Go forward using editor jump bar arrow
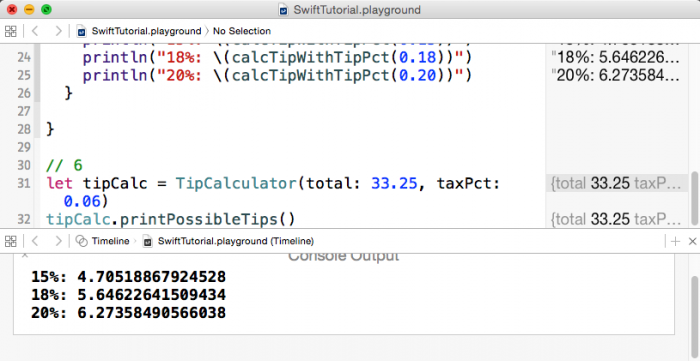This screenshot has width=700, height=361. 58,31
